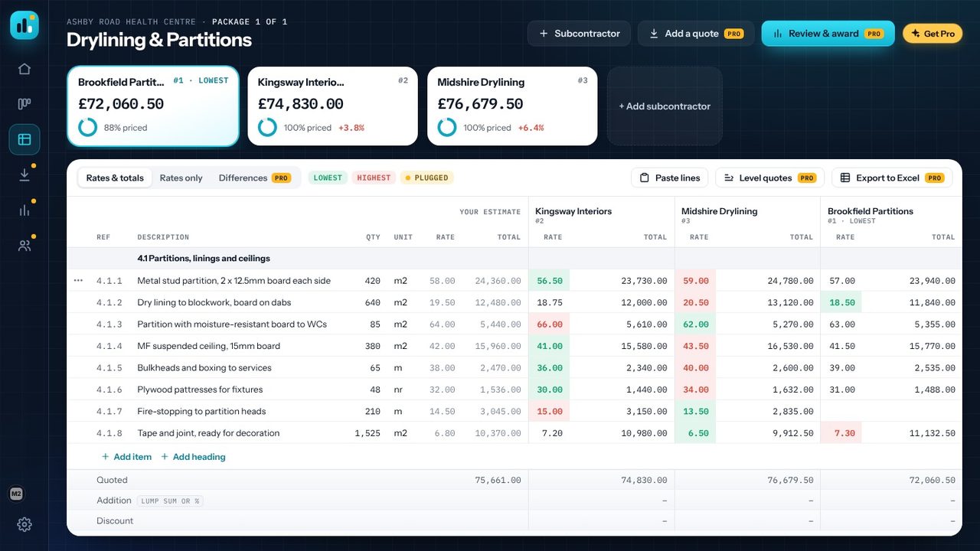
Task: Click the app logo icon
Action: [x=24, y=25]
